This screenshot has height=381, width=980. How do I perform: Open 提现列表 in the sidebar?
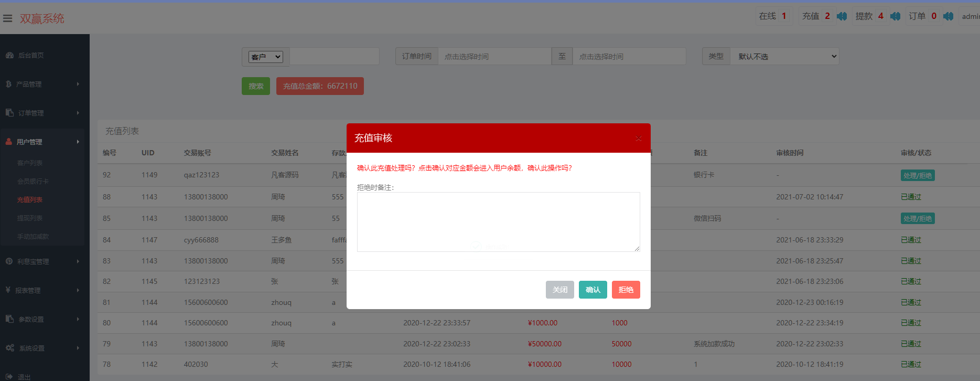30,218
